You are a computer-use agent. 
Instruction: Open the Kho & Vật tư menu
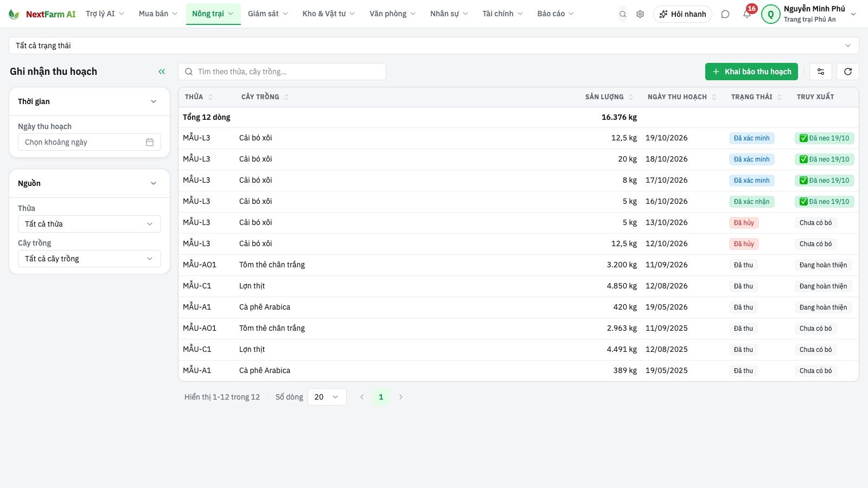tap(329, 14)
